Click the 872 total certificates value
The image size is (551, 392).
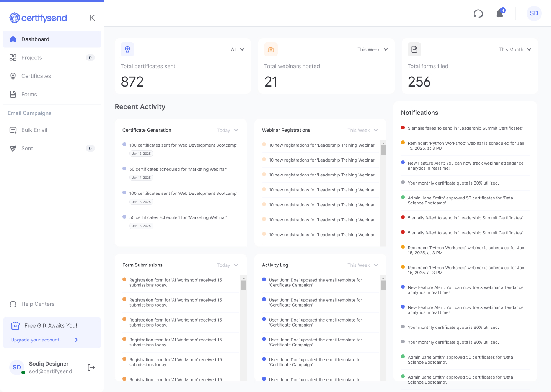coord(132,82)
